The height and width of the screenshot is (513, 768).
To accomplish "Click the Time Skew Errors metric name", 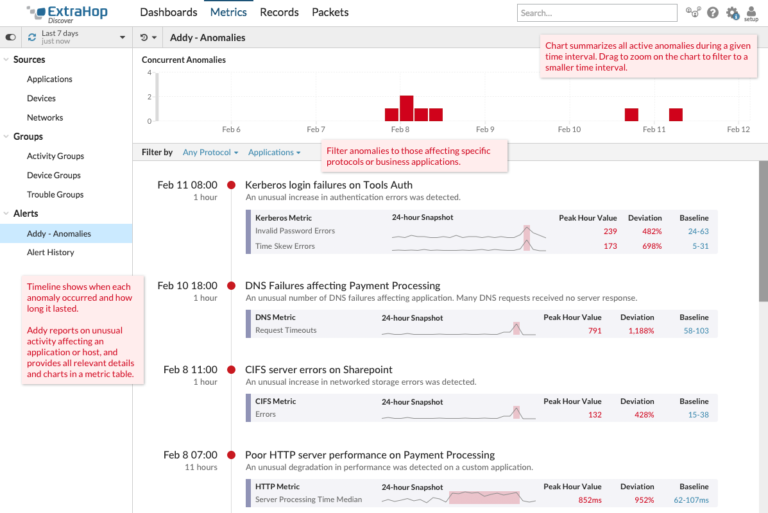I will 285,246.
